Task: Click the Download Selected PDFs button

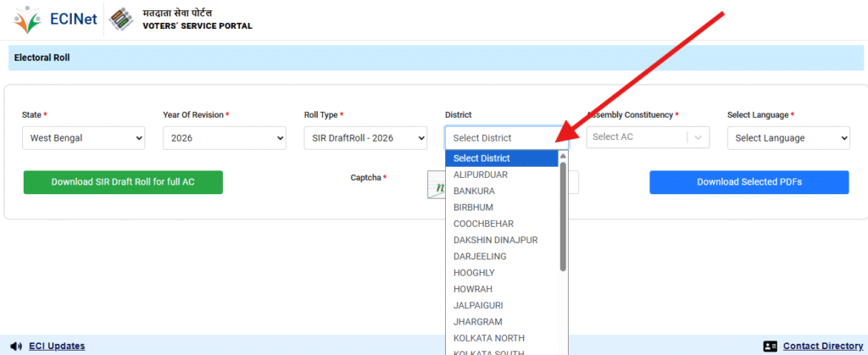Action: point(748,182)
